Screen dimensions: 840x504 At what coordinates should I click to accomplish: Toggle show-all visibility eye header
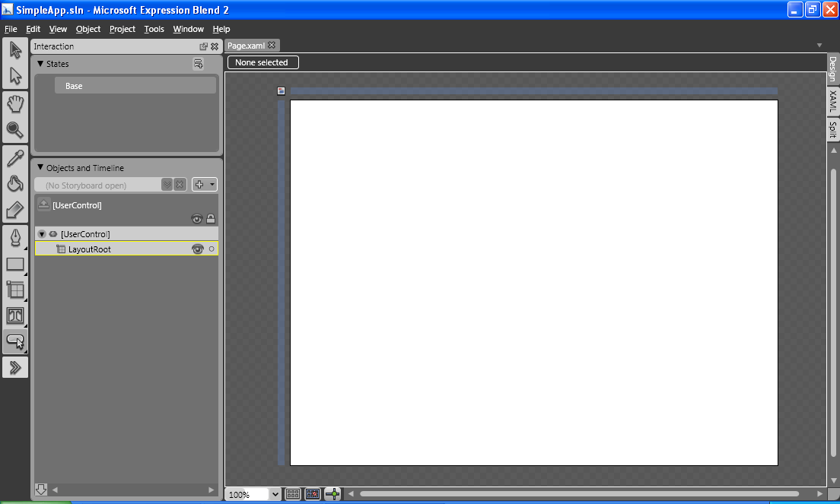click(x=196, y=219)
